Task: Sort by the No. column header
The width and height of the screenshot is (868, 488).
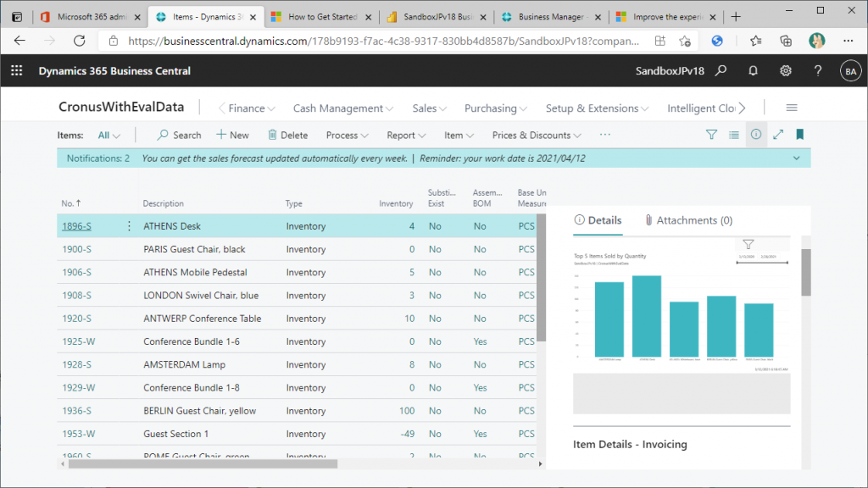Action: click(71, 203)
